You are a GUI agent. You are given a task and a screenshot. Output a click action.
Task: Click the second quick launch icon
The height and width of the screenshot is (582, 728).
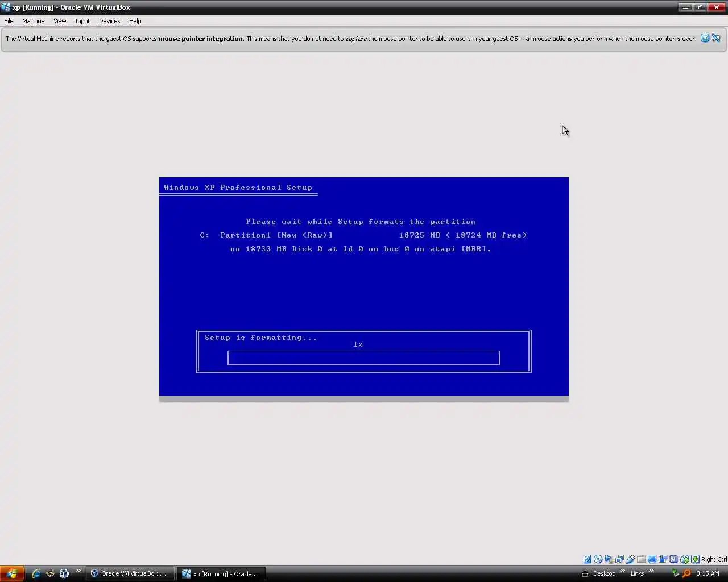coord(50,573)
